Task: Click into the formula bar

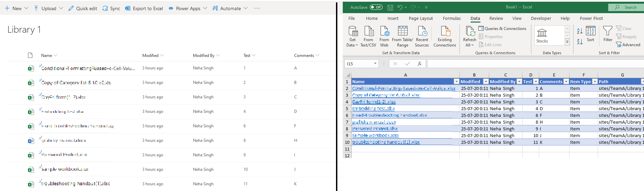Action: [535, 64]
